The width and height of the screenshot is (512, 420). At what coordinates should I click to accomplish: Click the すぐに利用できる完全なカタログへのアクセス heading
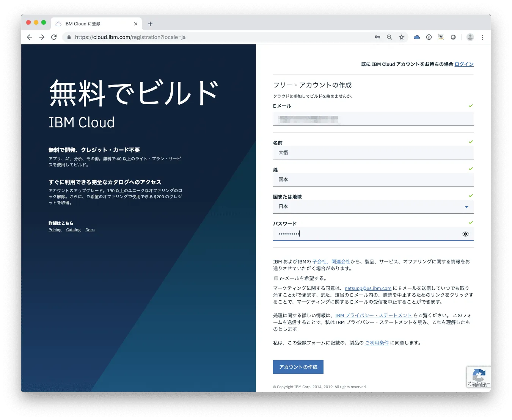click(x=105, y=182)
